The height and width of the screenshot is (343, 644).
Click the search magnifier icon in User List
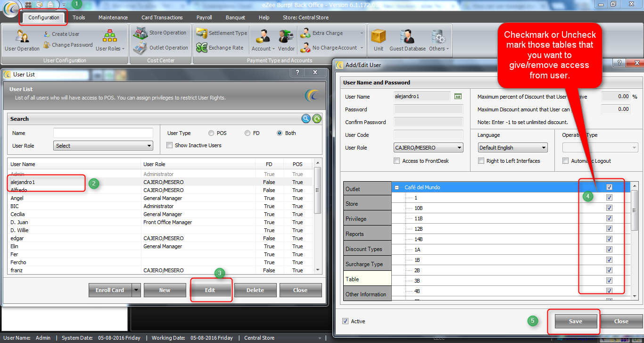tap(306, 119)
